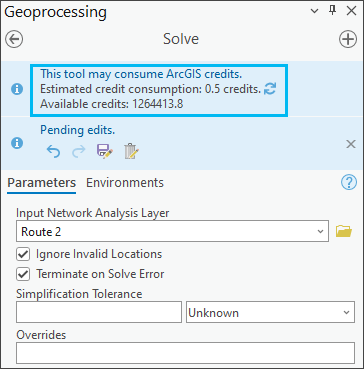Open the tool help question mark
This screenshot has width=364, height=369.
point(349,182)
